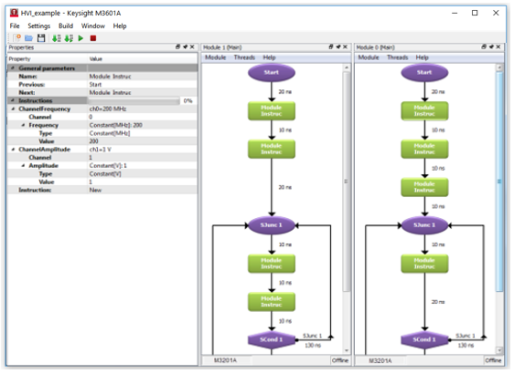Click the Module 1 vertical scrollbar
514x374 pixels.
[x=346, y=208]
